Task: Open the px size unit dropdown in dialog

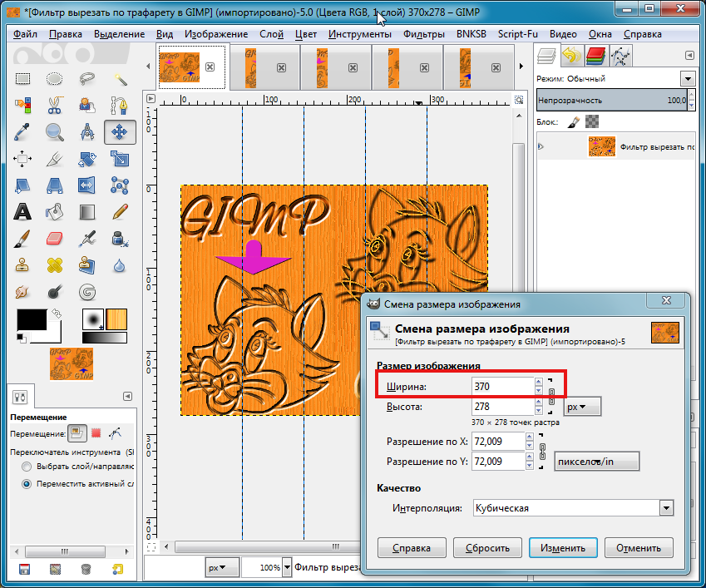Action: (582, 407)
